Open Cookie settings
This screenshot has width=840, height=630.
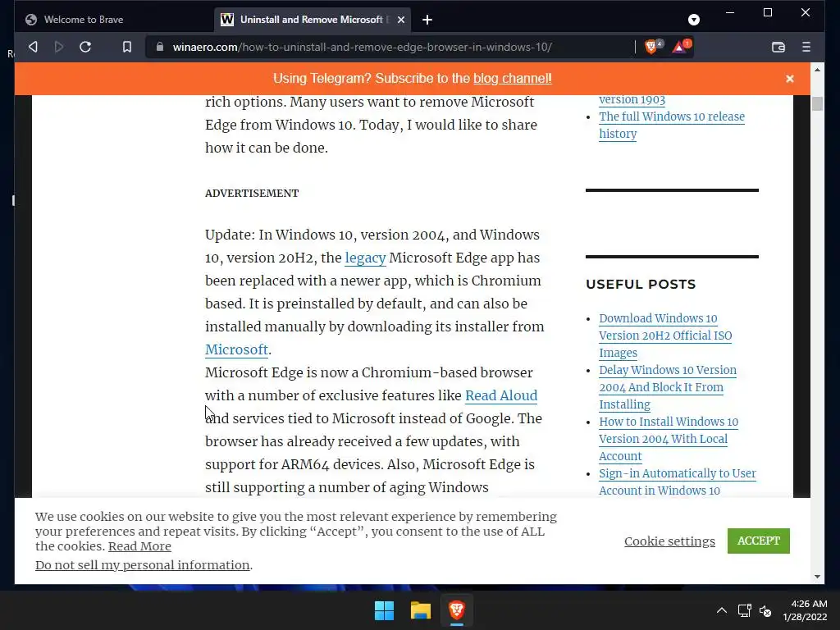tap(669, 541)
